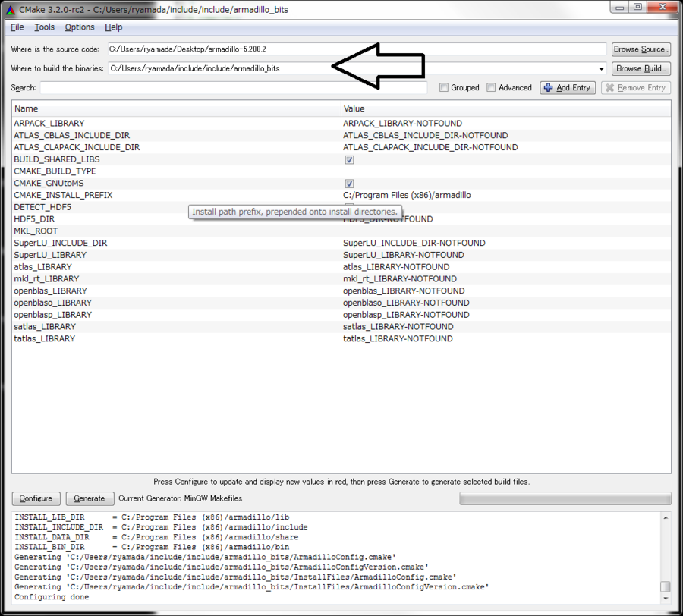Click Browse Build button

pos(641,68)
